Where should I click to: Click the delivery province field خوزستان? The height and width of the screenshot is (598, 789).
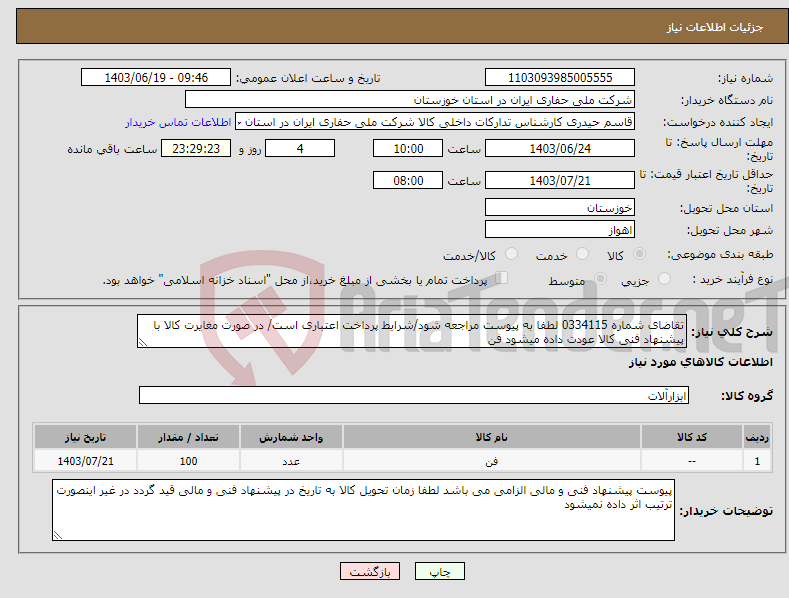tap(560, 207)
